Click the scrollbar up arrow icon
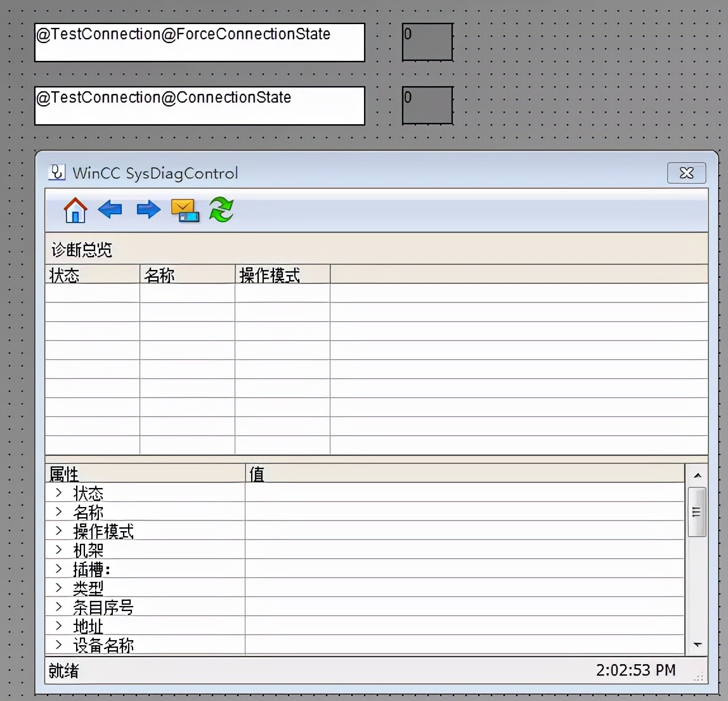728x701 pixels. [697, 474]
